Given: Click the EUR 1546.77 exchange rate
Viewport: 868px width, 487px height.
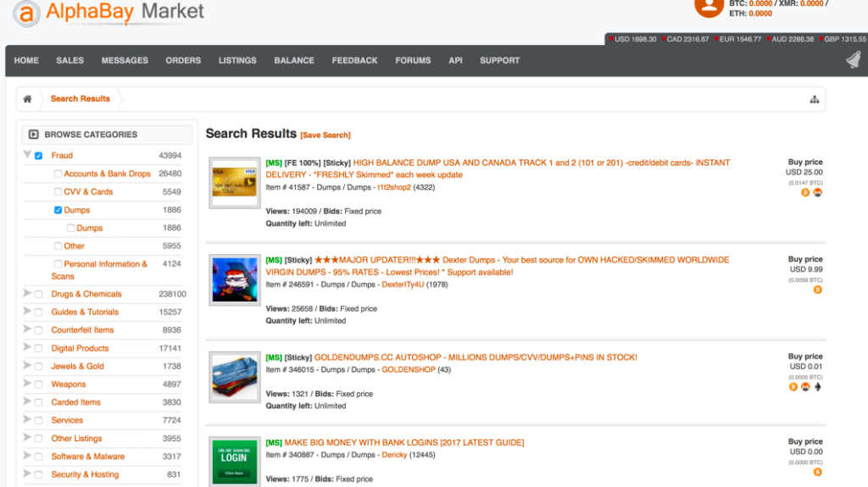Looking at the screenshot, I should (x=737, y=39).
